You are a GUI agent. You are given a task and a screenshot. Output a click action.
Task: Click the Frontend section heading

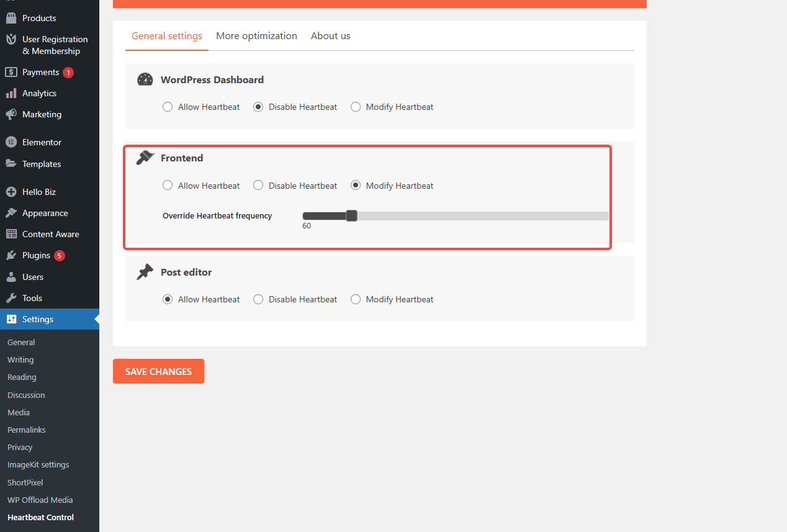pyautogui.click(x=182, y=158)
